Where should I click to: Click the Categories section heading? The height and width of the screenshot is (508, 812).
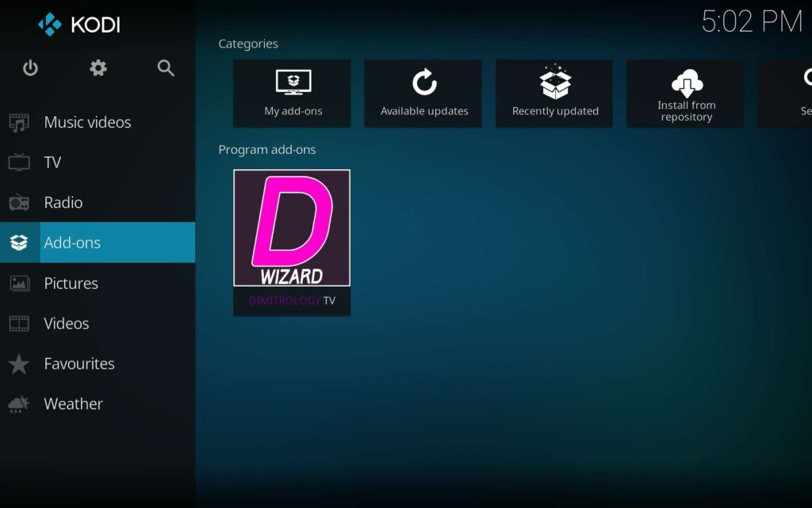[x=248, y=44]
